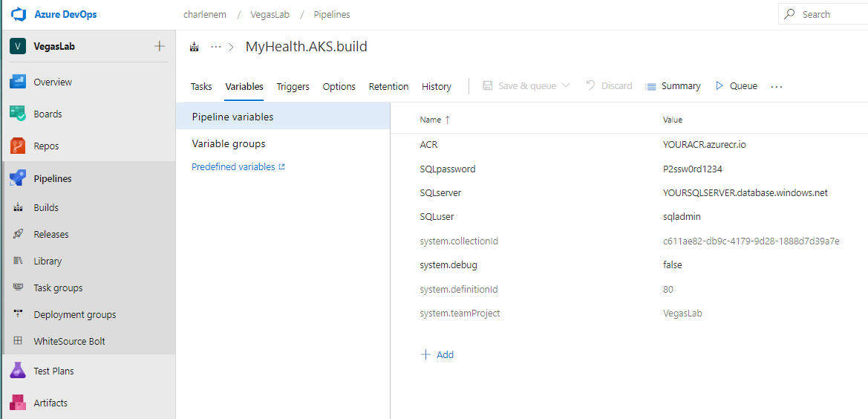Click the SQLpassword variable name
The height and width of the screenshot is (419, 868).
coord(448,169)
